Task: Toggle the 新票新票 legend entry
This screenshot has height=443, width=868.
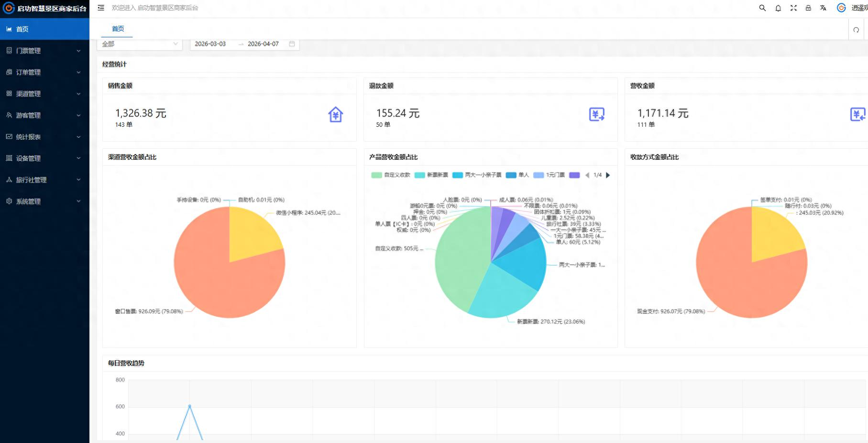Action: coord(431,175)
